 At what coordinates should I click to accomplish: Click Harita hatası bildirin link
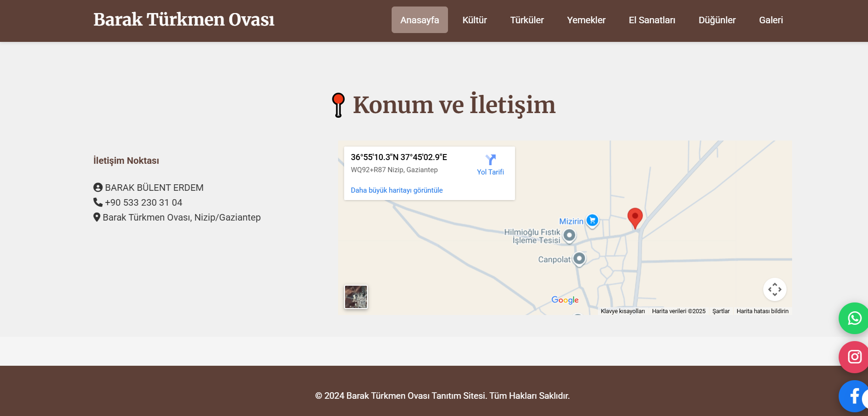click(x=762, y=311)
